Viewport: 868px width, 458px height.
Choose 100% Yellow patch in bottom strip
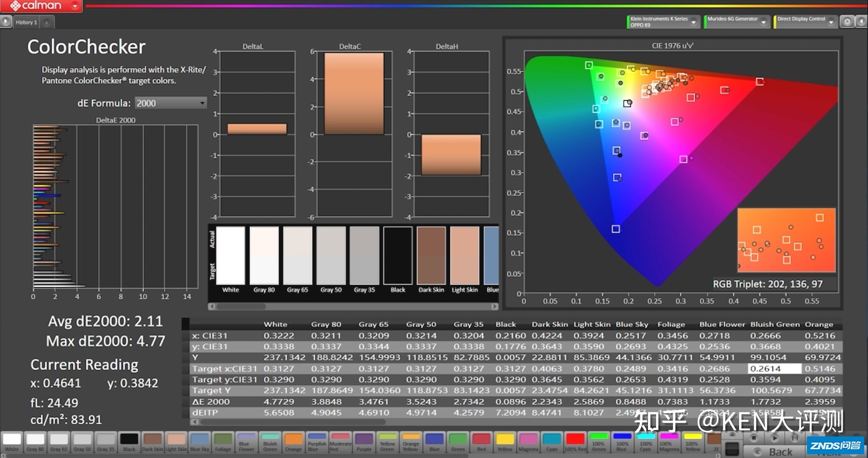click(x=693, y=442)
